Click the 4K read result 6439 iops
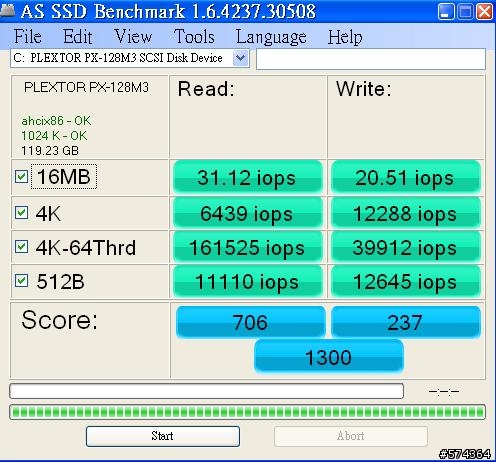The image size is (496, 462). (247, 213)
